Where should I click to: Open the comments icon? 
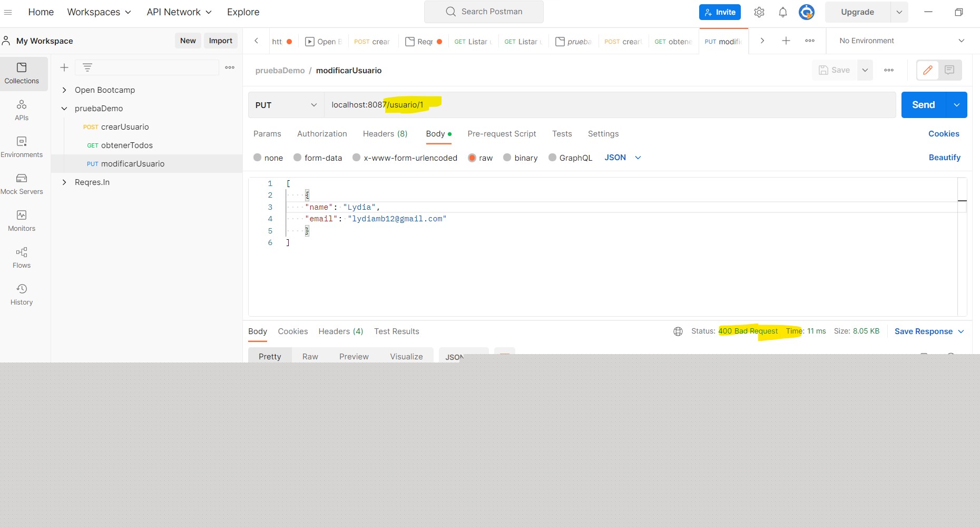(949, 70)
